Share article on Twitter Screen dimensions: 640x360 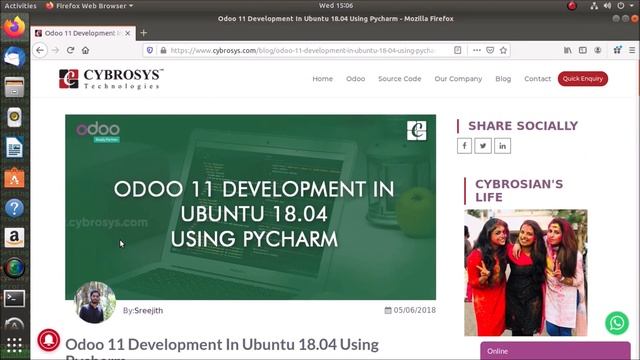483,146
